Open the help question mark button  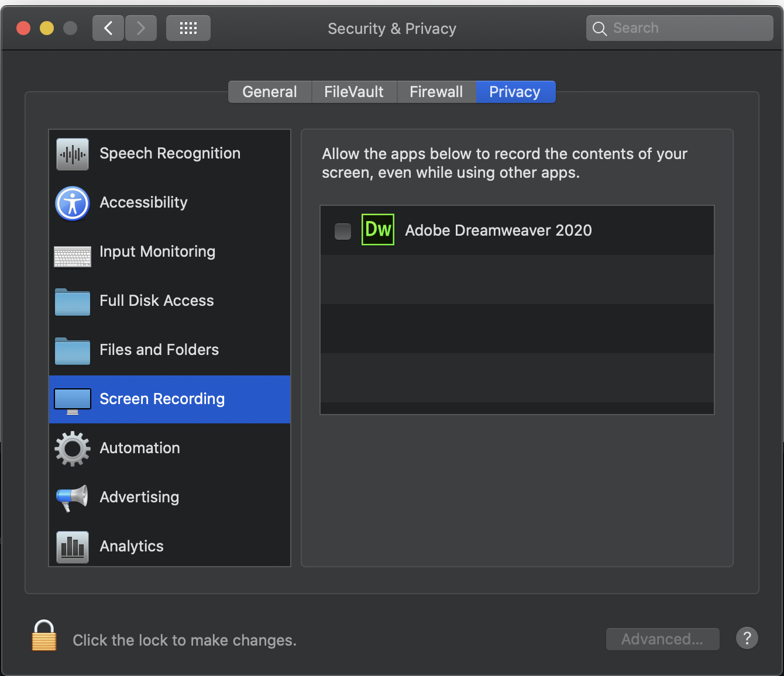[x=747, y=639]
